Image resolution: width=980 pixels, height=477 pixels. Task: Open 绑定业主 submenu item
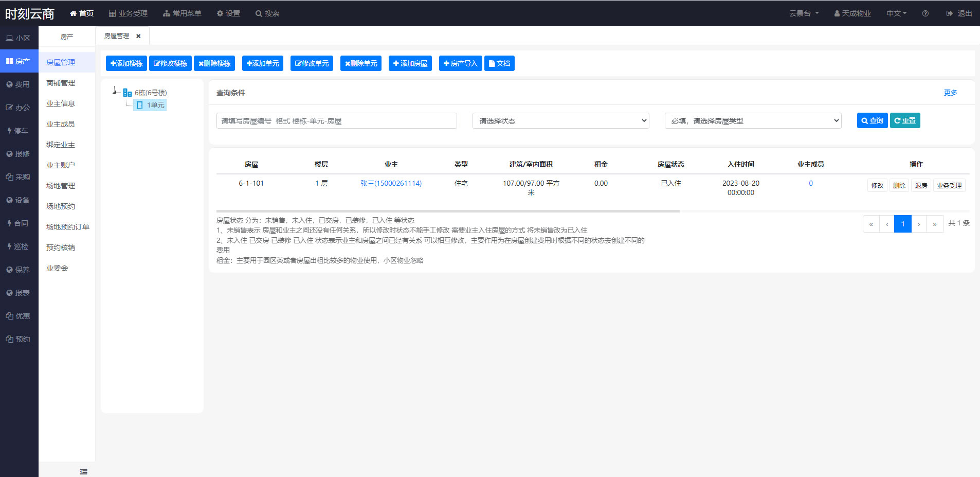point(67,145)
